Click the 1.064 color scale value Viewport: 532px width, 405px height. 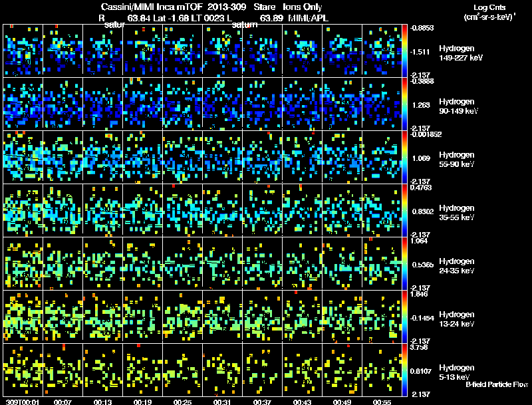click(x=419, y=241)
